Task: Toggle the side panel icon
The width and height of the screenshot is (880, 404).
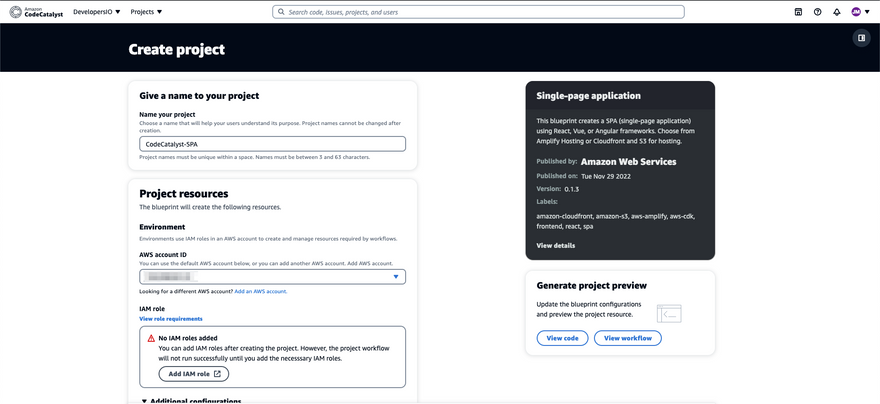Action: (x=861, y=38)
